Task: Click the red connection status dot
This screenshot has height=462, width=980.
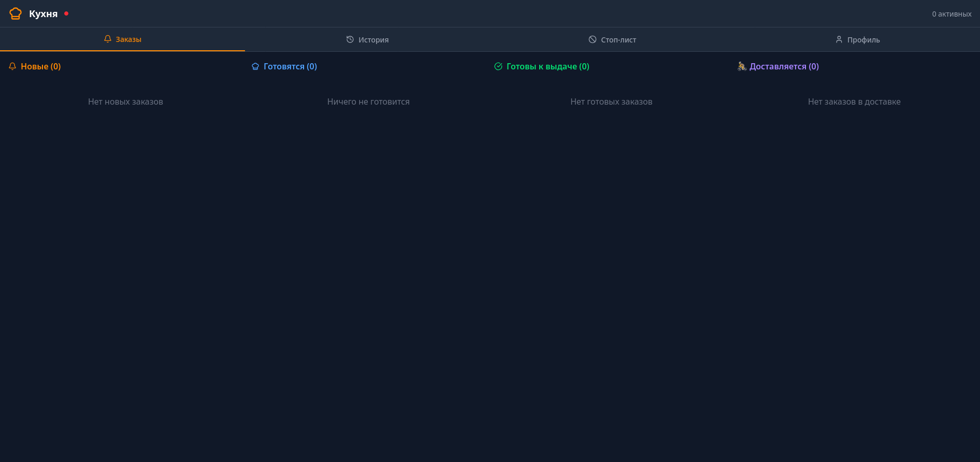Action: coord(66,13)
